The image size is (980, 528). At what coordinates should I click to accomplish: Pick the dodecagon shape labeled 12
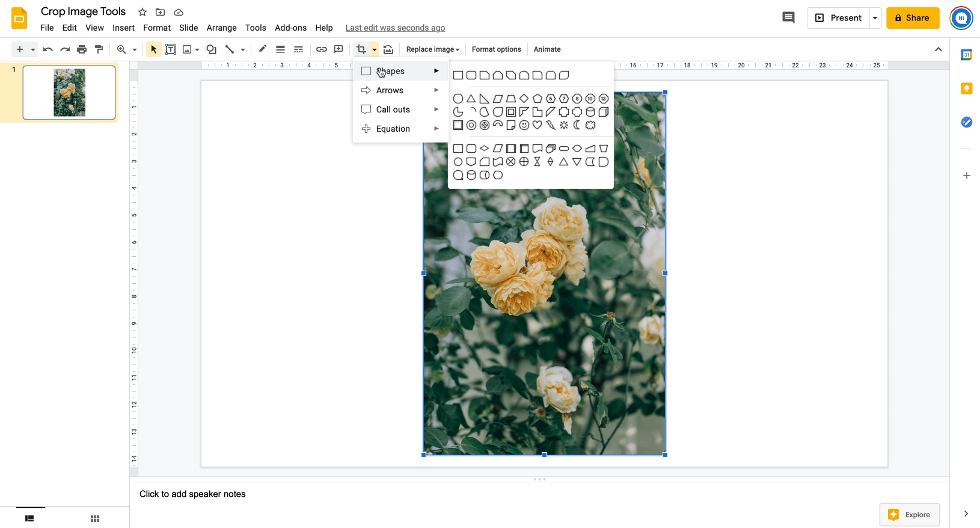pyautogui.click(x=604, y=99)
